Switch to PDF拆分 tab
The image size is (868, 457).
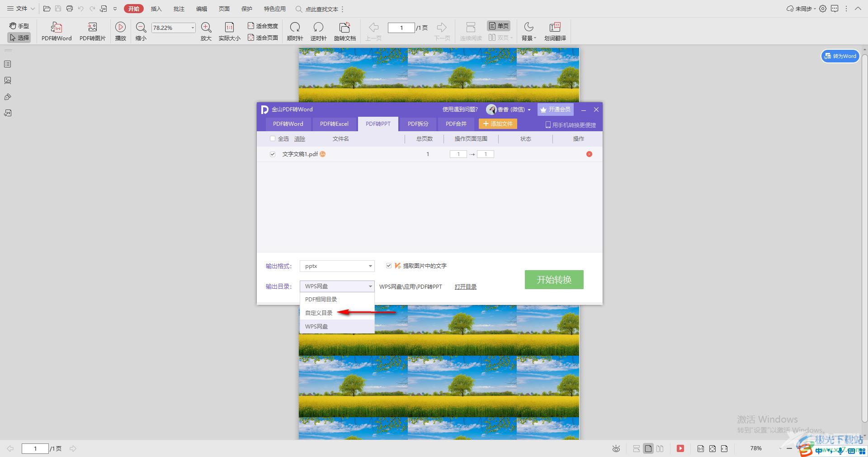[418, 124]
